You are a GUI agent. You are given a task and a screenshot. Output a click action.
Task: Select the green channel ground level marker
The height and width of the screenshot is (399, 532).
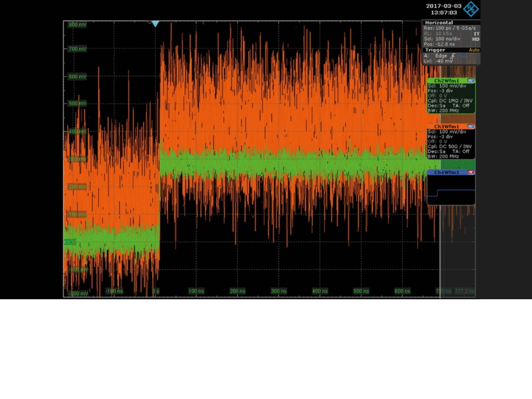69,242
